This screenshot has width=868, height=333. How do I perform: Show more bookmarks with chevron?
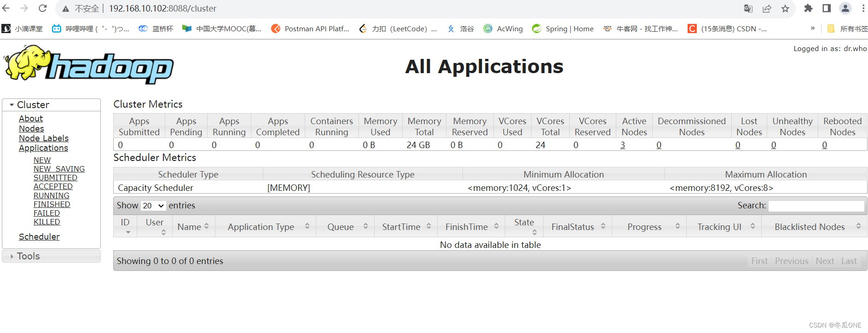point(813,28)
